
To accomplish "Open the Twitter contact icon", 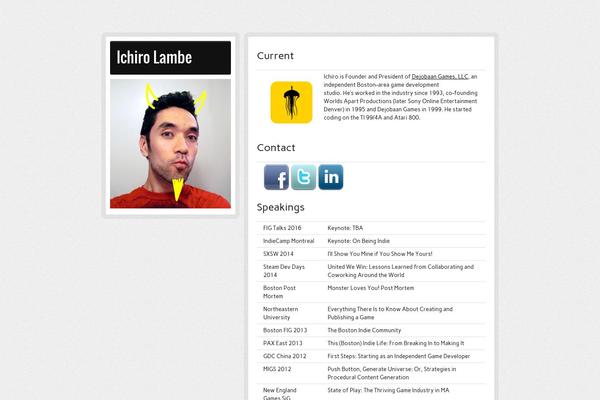I will point(304,177).
